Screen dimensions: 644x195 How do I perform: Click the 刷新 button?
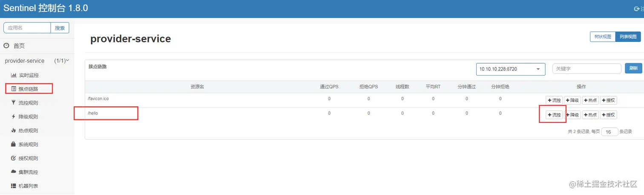pyautogui.click(x=633, y=68)
